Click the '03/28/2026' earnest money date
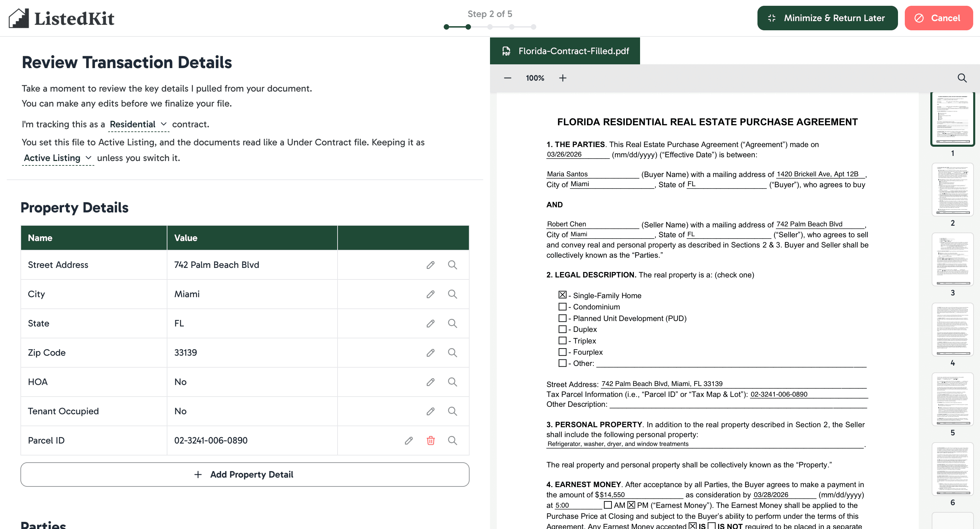Viewport: 980px width, 529px height. click(x=771, y=495)
